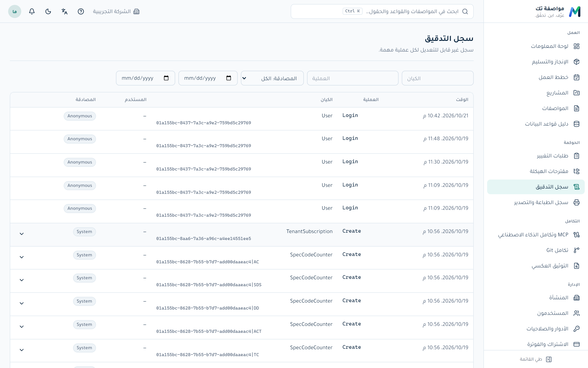Viewport: 588px width, 368px height.
Task: Click the العملية filter field
Action: coord(353,78)
